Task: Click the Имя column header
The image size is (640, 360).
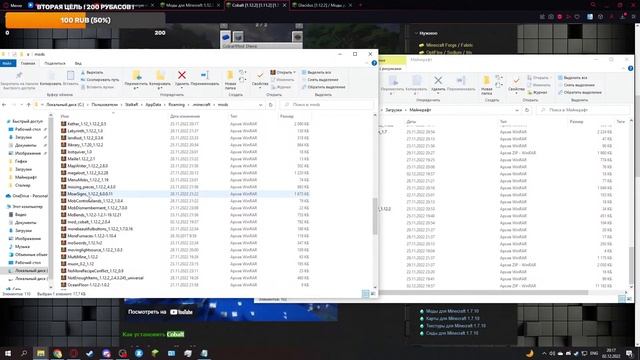Action: pos(64,116)
